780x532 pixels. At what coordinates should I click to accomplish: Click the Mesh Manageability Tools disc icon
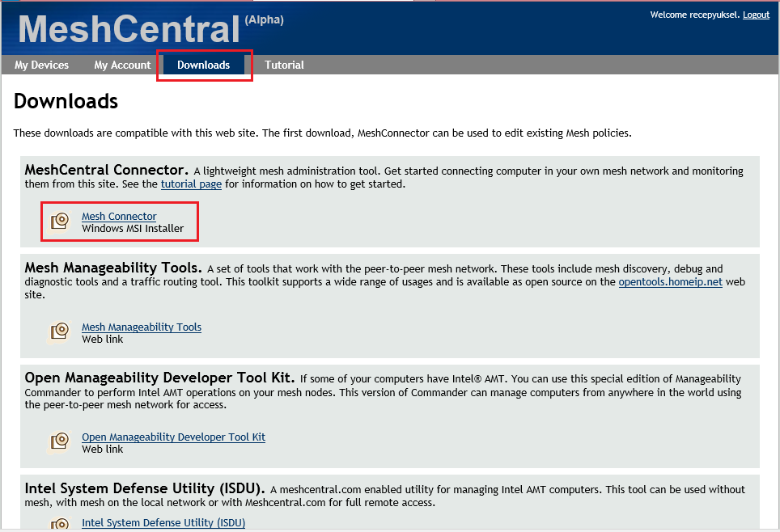click(x=60, y=331)
